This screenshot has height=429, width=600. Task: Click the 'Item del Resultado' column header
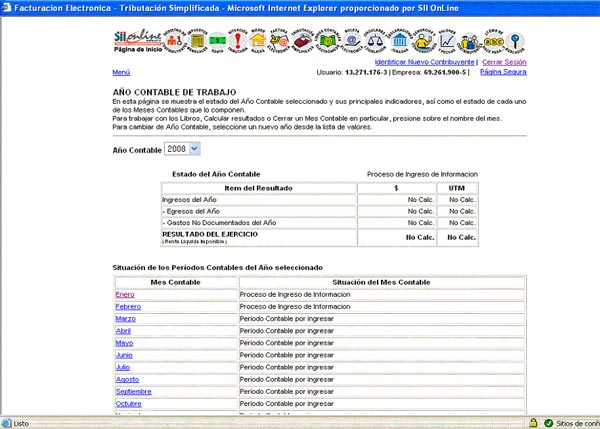(258, 188)
